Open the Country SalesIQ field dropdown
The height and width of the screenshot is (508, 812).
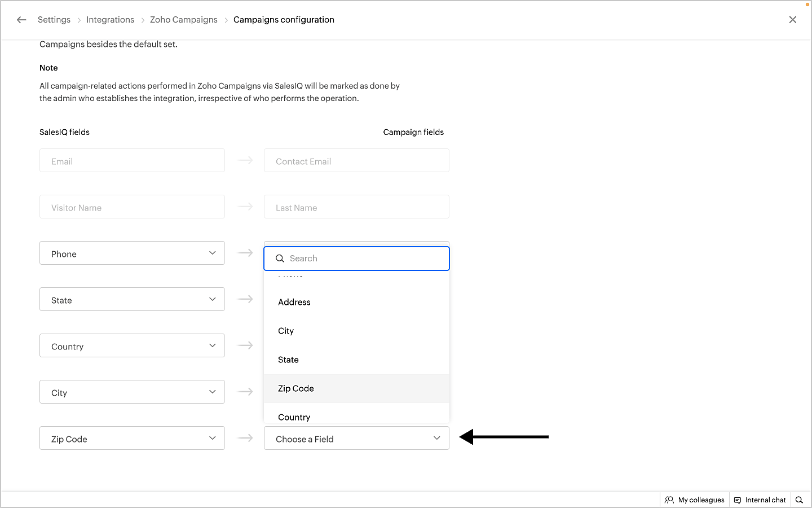point(132,346)
